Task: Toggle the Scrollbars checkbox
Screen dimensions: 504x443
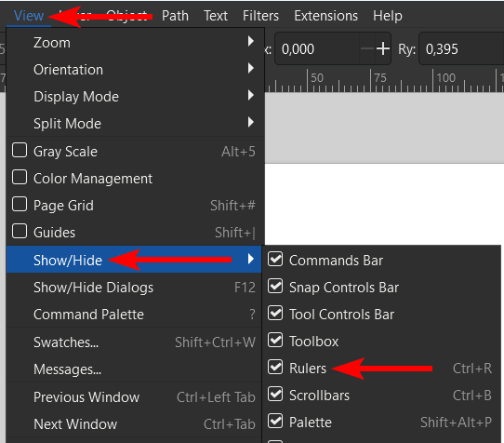Action: click(275, 395)
